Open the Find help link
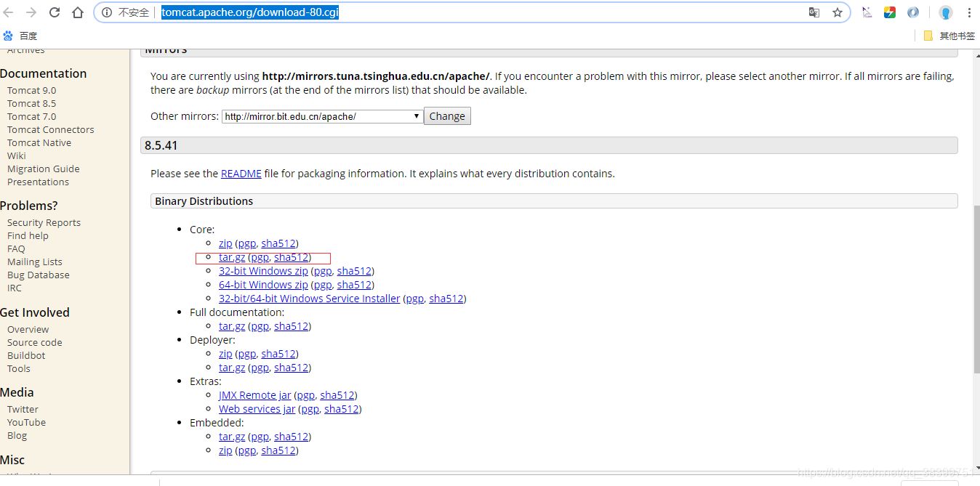 tap(28, 235)
